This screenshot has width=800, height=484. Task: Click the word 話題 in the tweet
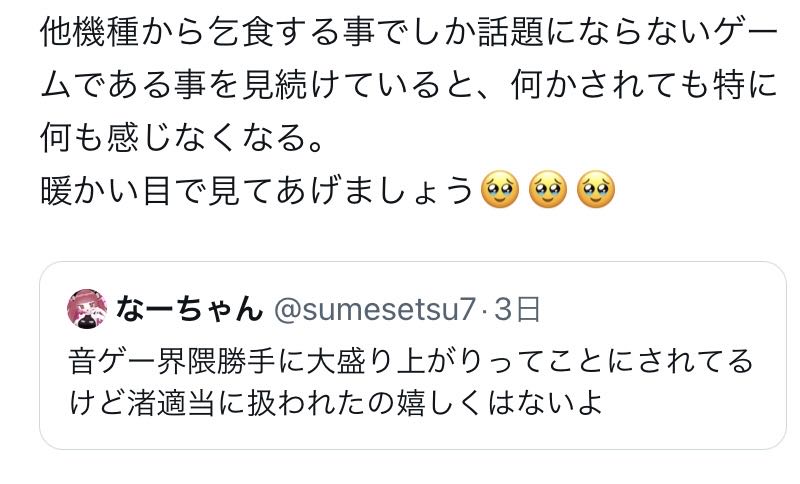click(506, 34)
